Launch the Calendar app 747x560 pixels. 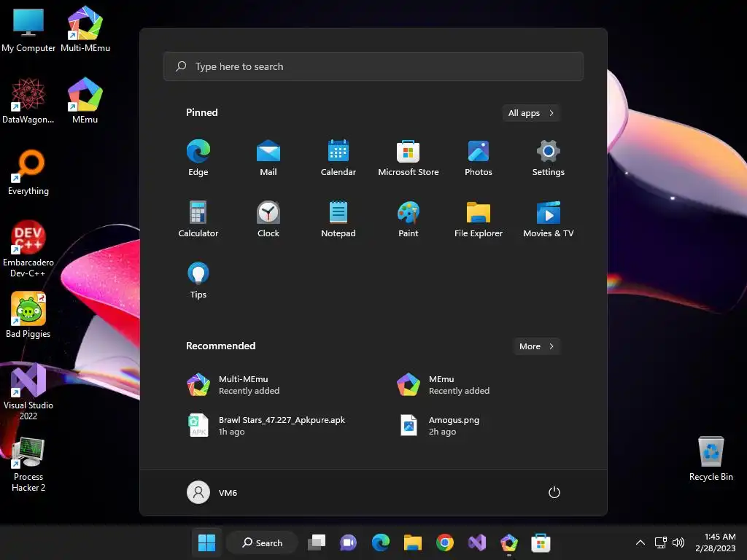pyautogui.click(x=338, y=158)
